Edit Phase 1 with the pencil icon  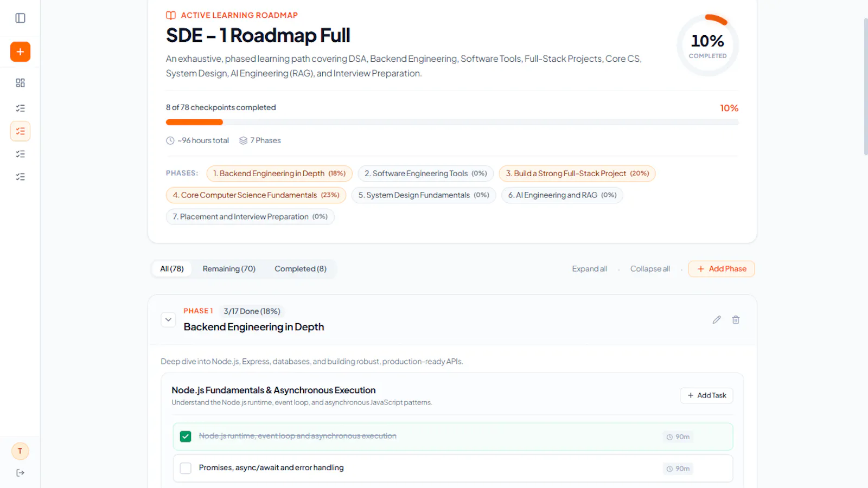tap(717, 320)
